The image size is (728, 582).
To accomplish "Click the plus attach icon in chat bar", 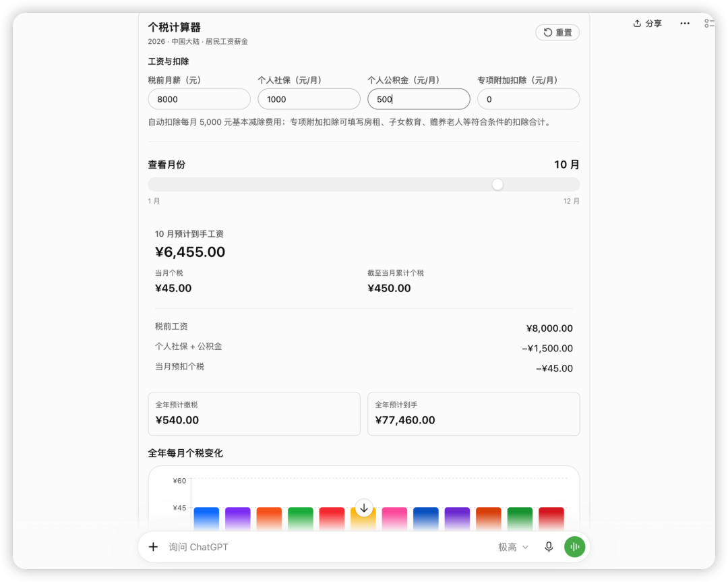I will [x=153, y=547].
